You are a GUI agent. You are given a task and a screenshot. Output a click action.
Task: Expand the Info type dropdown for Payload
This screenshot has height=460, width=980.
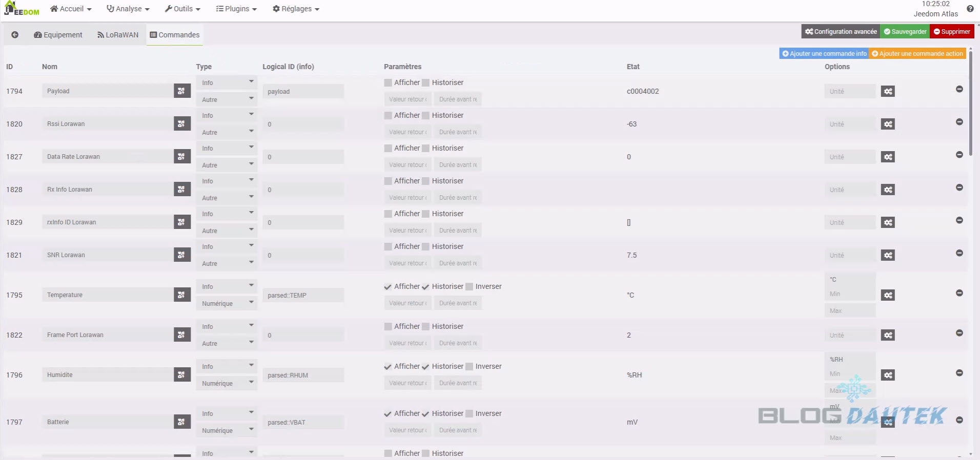[226, 82]
